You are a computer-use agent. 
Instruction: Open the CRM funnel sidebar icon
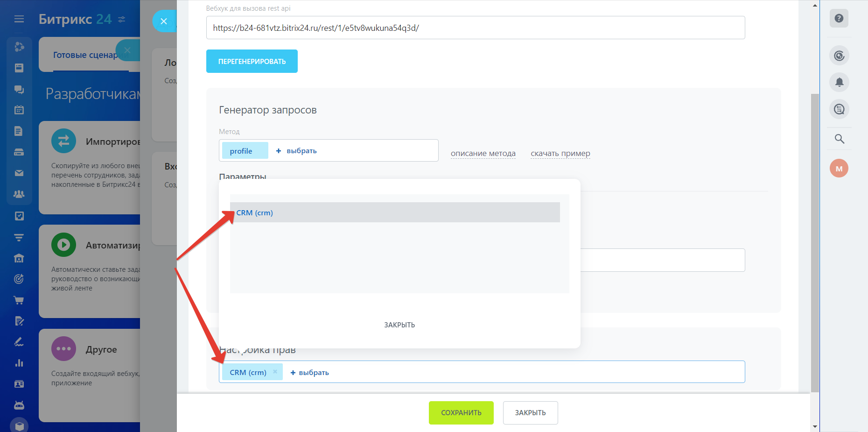tap(19, 237)
